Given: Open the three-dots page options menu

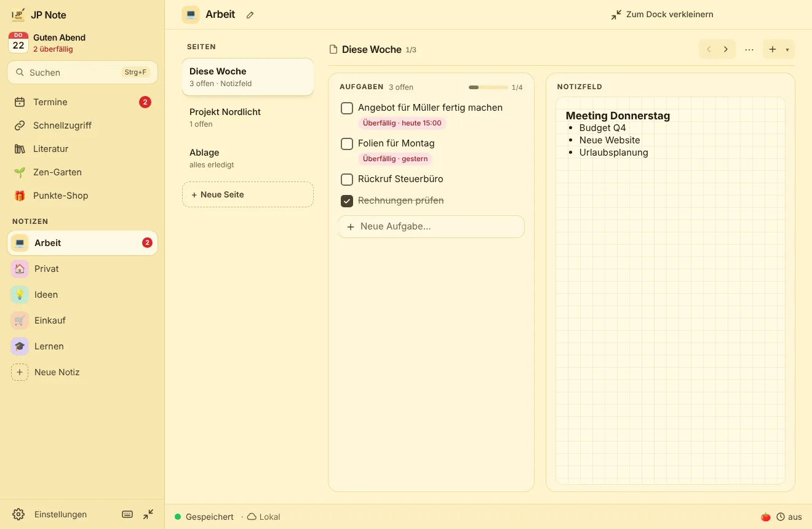Looking at the screenshot, I should click(749, 49).
